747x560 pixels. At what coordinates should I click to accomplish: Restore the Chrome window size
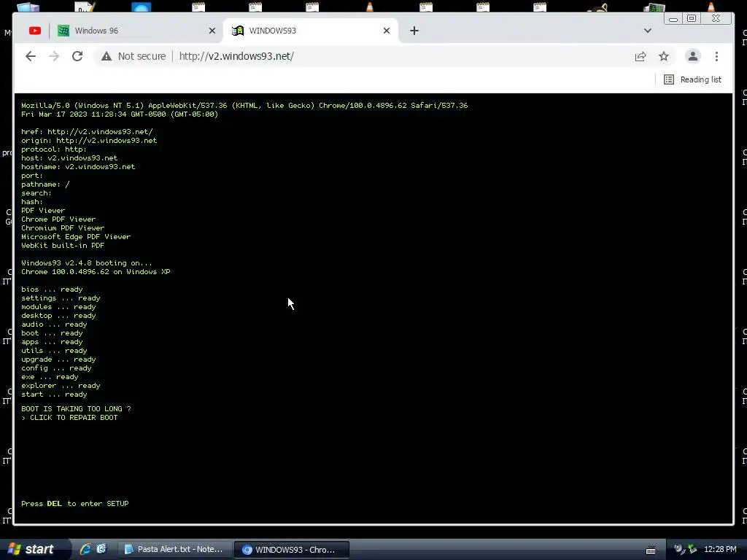[x=692, y=18]
